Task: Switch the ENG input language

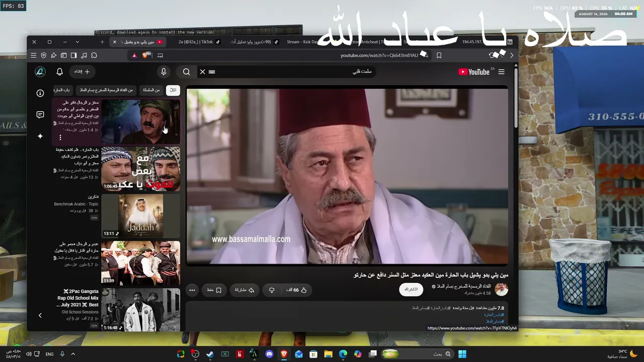Action: click(x=49, y=354)
